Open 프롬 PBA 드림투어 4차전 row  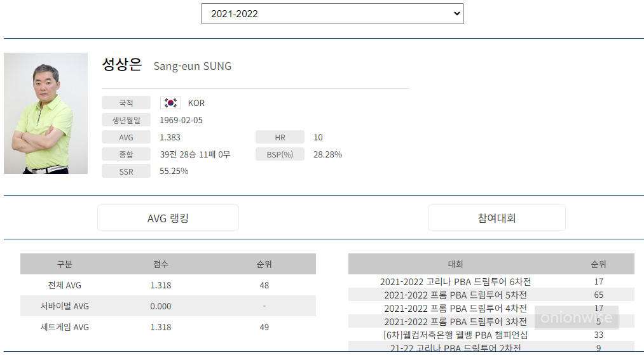click(x=491, y=308)
